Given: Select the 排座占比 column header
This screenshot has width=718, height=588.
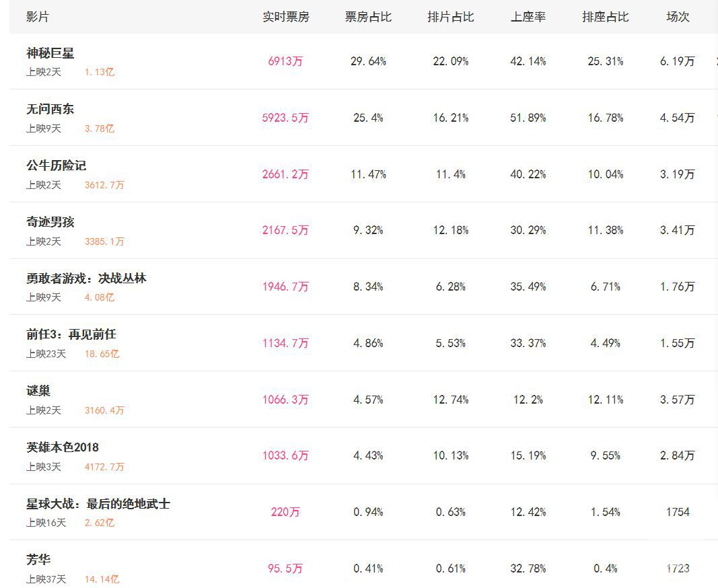Looking at the screenshot, I should [606, 17].
